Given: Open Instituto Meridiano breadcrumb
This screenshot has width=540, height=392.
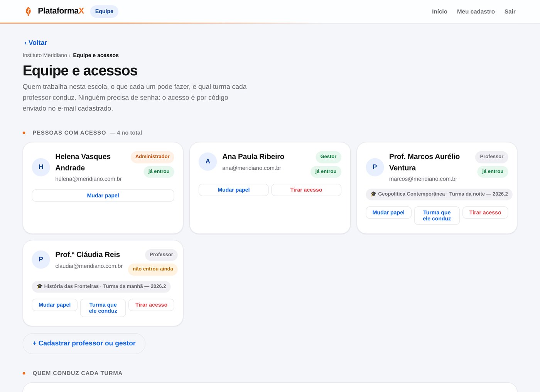Looking at the screenshot, I should (45, 55).
